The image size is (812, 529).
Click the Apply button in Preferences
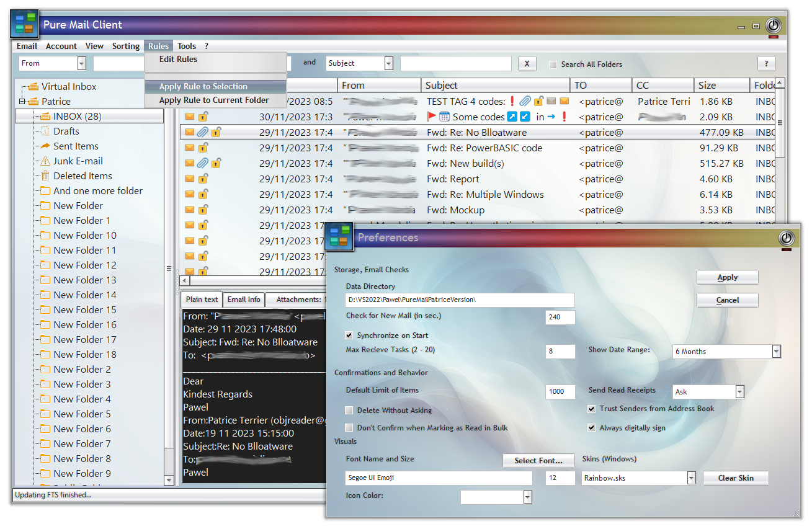coord(728,277)
